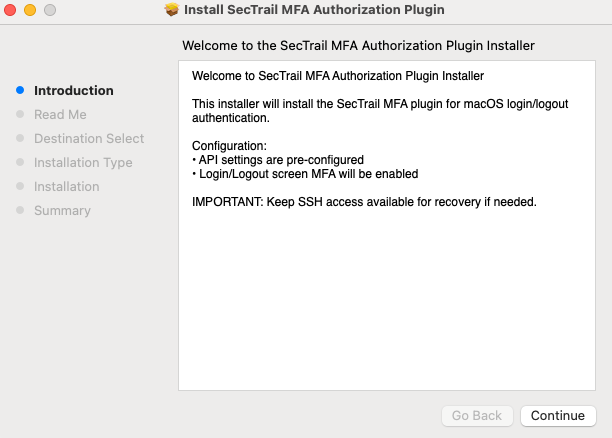Select the Installation Type step
612x438 pixels.
coord(83,162)
